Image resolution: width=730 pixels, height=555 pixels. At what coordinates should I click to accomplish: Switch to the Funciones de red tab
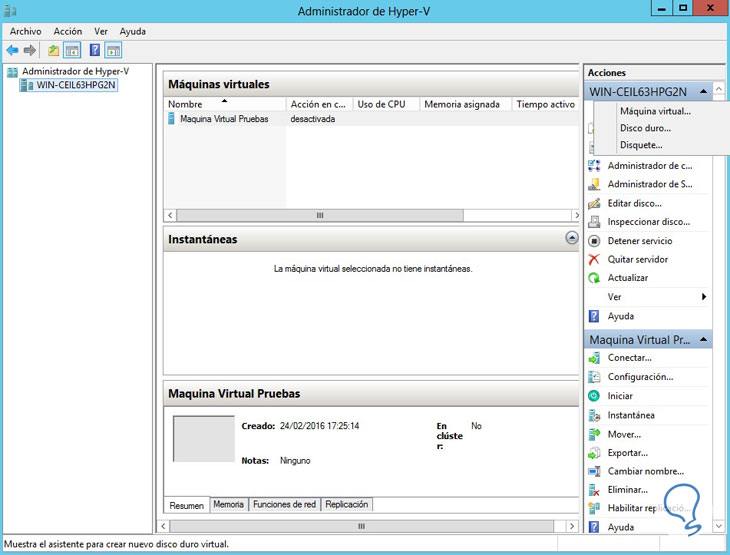284,504
